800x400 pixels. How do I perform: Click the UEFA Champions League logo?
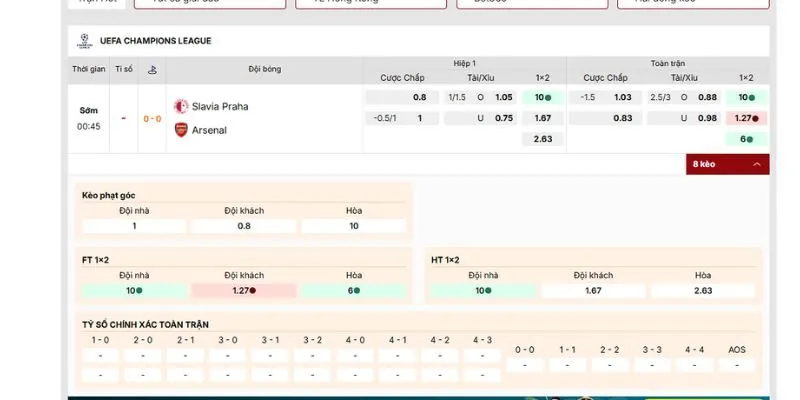pyautogui.click(x=82, y=41)
